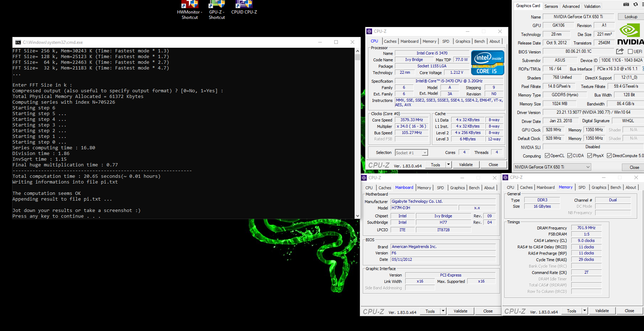The width and height of the screenshot is (644, 331).
Task: Click the Memory Size 16 GBytes value
Action: point(542,206)
